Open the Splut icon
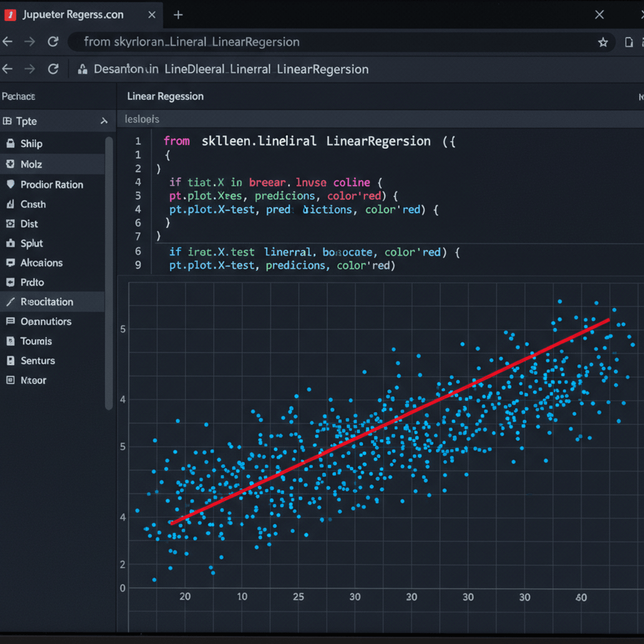Image resolution: width=644 pixels, height=644 pixels. pos(11,243)
